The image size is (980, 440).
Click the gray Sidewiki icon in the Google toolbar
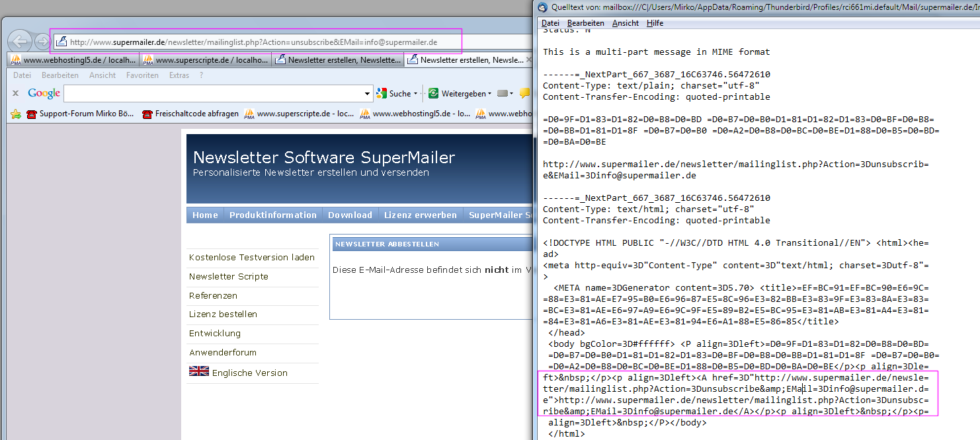coord(502,93)
